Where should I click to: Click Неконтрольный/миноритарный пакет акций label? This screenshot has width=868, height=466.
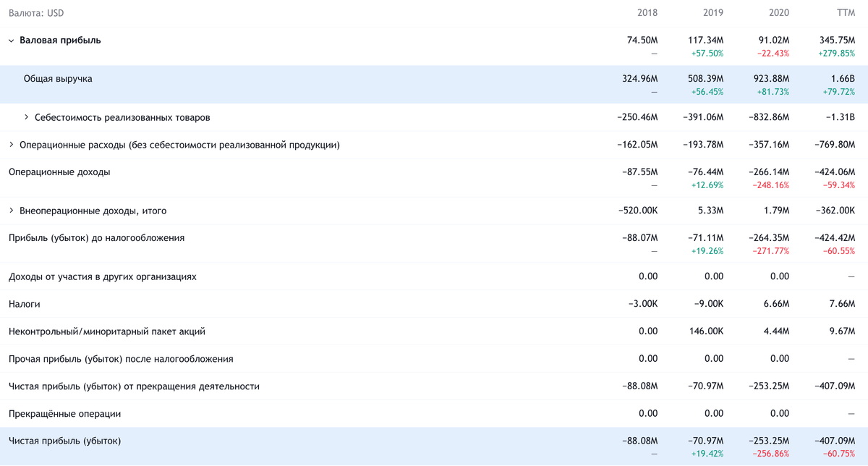tap(106, 331)
